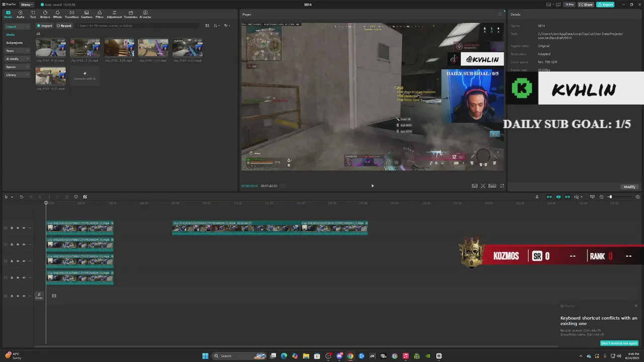The width and height of the screenshot is (644, 362).
Task: Select Subprojects in the sidebar
Action: [14, 43]
